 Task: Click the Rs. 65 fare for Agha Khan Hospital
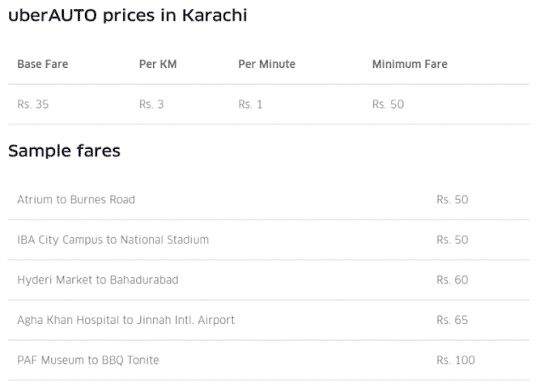pos(452,320)
